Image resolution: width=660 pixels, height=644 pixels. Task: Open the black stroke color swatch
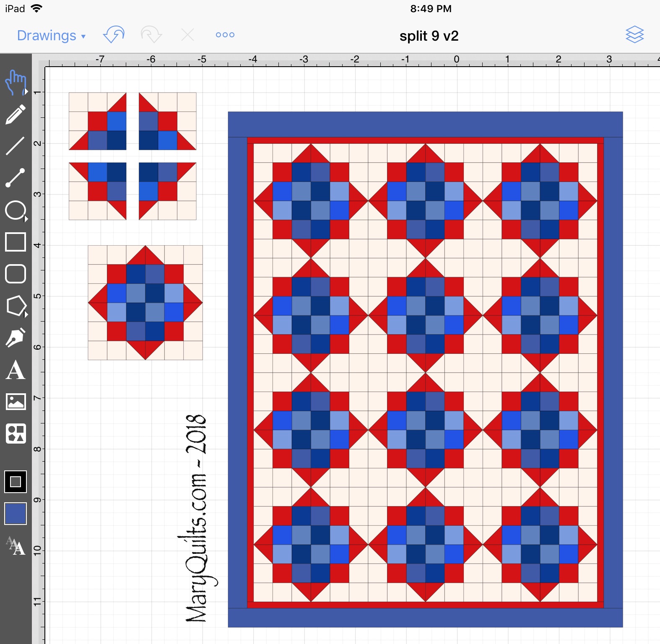[15, 482]
